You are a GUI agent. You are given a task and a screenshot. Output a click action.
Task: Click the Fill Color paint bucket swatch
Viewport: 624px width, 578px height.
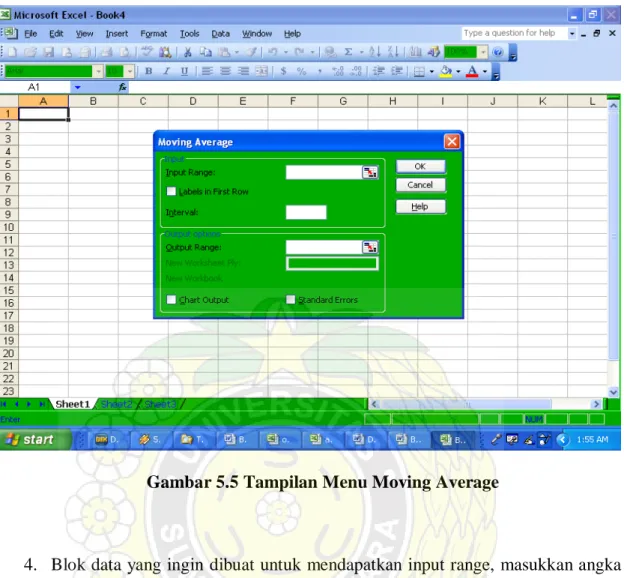pyautogui.click(x=446, y=72)
